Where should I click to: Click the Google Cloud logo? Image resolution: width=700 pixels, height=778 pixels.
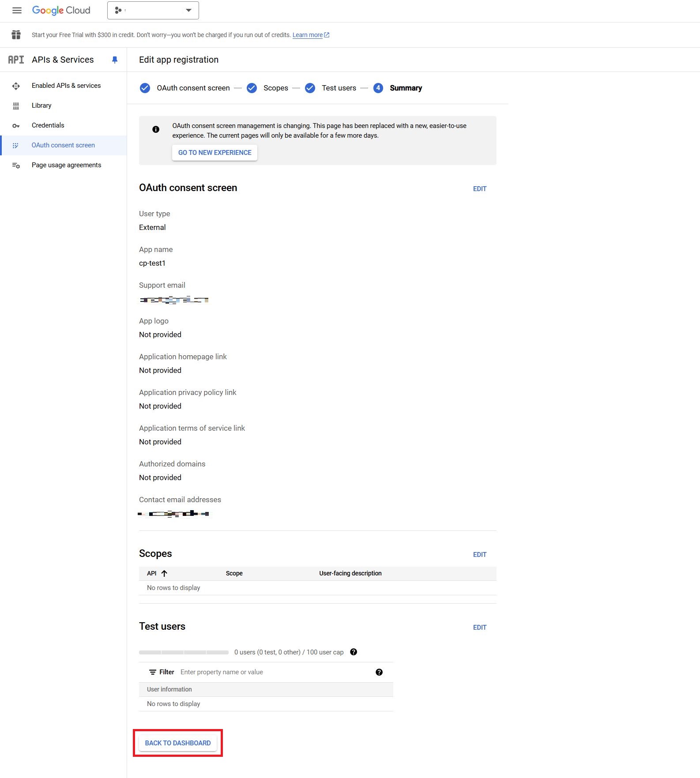[x=61, y=10]
